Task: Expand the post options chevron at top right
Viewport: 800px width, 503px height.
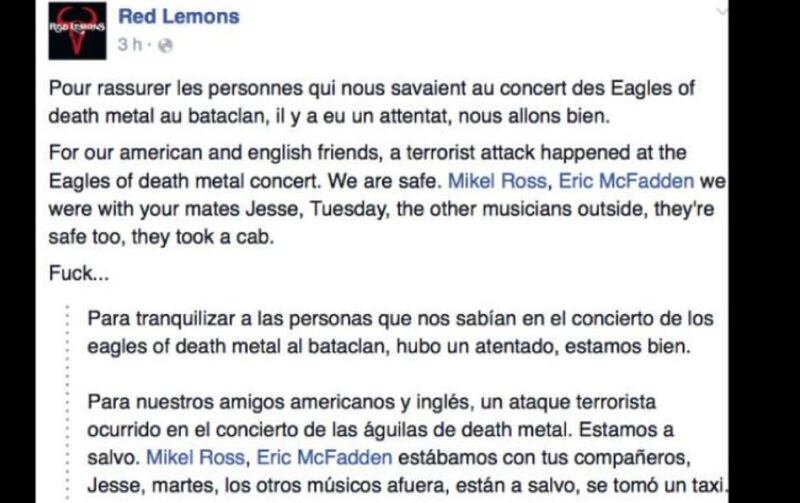Action: coord(721,11)
